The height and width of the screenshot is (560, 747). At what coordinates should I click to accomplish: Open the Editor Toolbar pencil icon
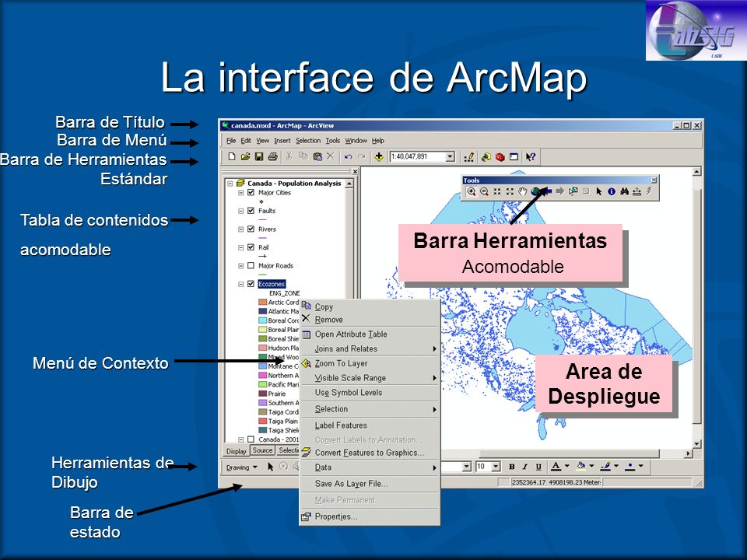point(469,156)
